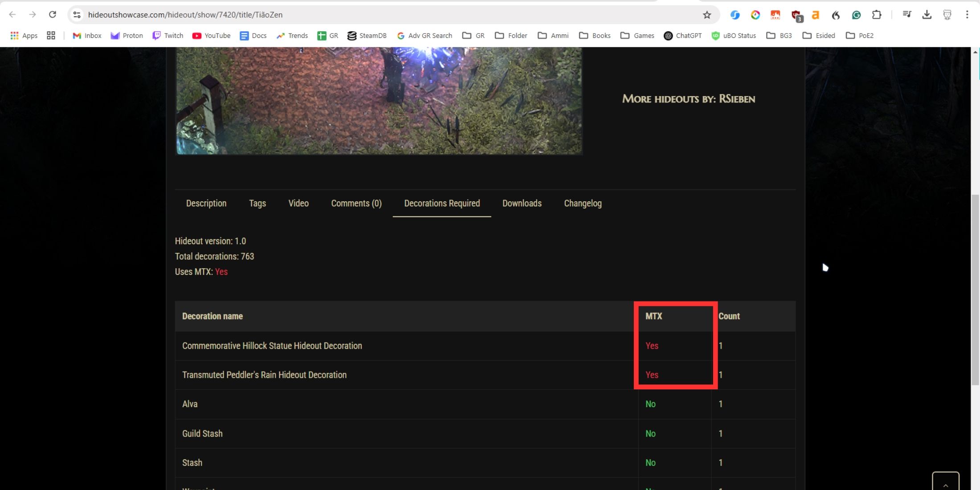Viewport: 980px width, 490px height.
Task: Open the blue swirl extension icon
Action: (735, 15)
